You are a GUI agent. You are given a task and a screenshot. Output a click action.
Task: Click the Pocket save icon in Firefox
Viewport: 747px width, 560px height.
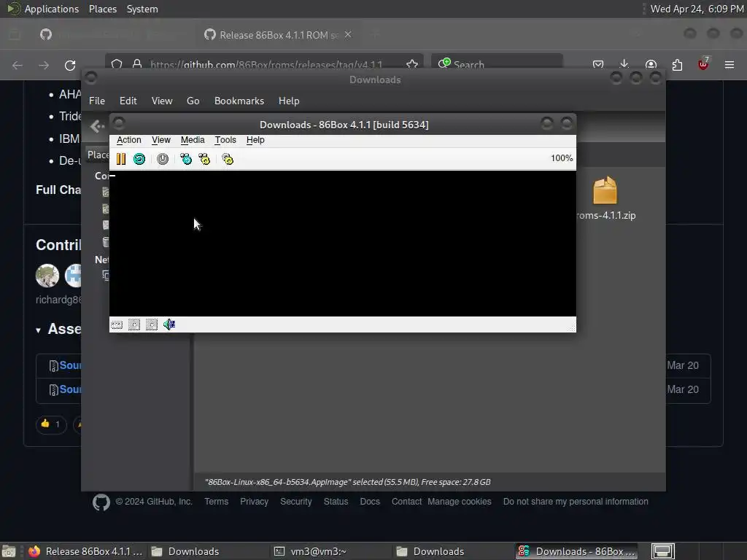(598, 65)
